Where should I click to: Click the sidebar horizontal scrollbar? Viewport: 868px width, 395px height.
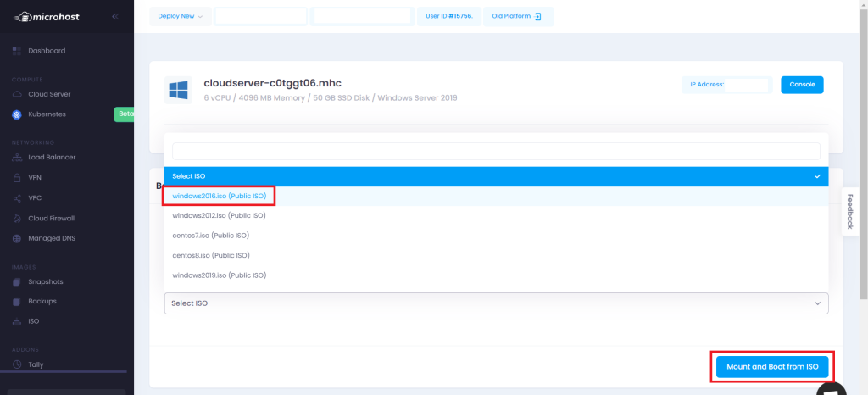64,372
